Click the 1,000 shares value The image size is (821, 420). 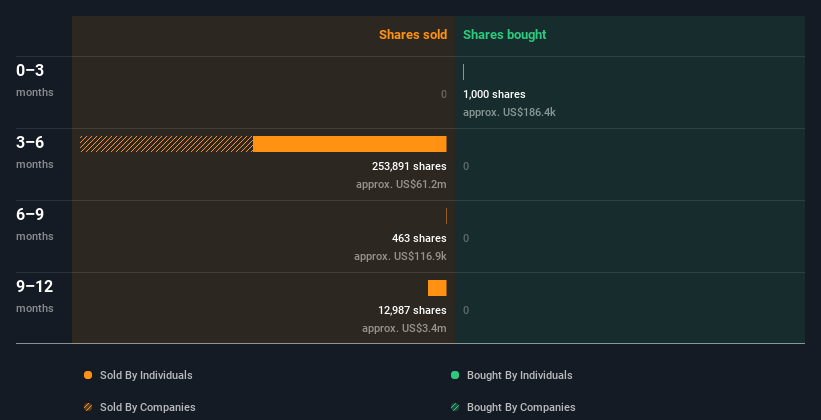click(494, 94)
